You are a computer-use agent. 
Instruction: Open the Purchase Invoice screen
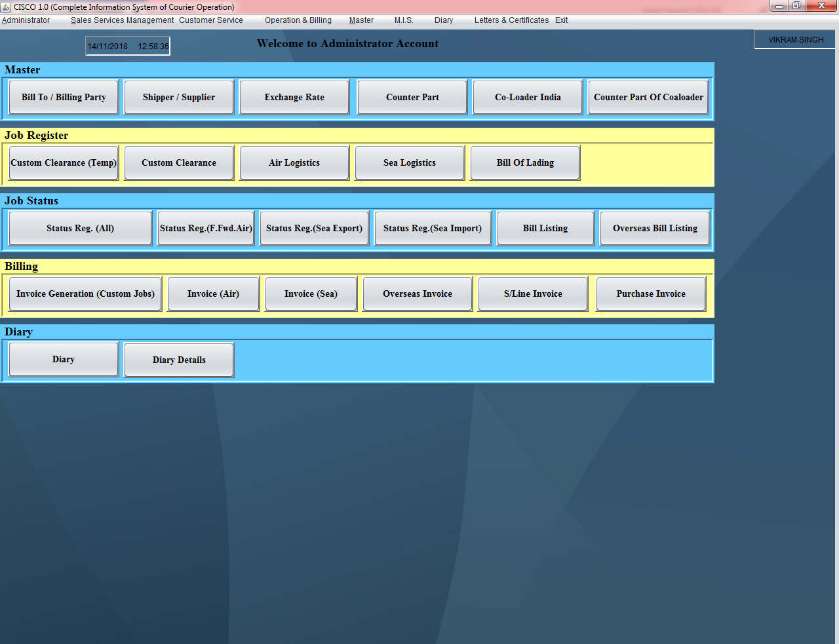(x=651, y=294)
